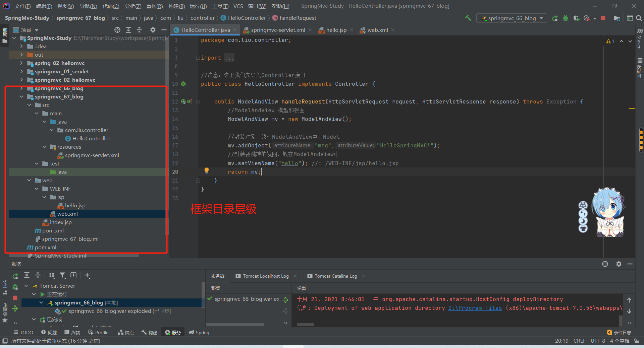Collapse the Tomcat Server node
644x348 pixels.
click(x=26, y=286)
